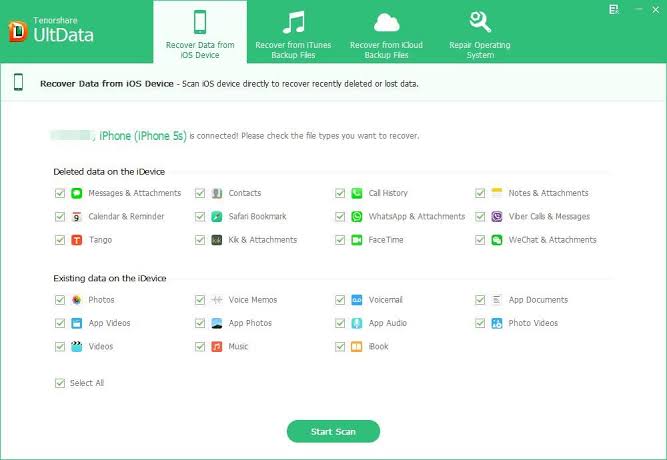Uncheck Kik & Attachments checkbox
Viewport: 667px width, 460px height.
point(200,240)
